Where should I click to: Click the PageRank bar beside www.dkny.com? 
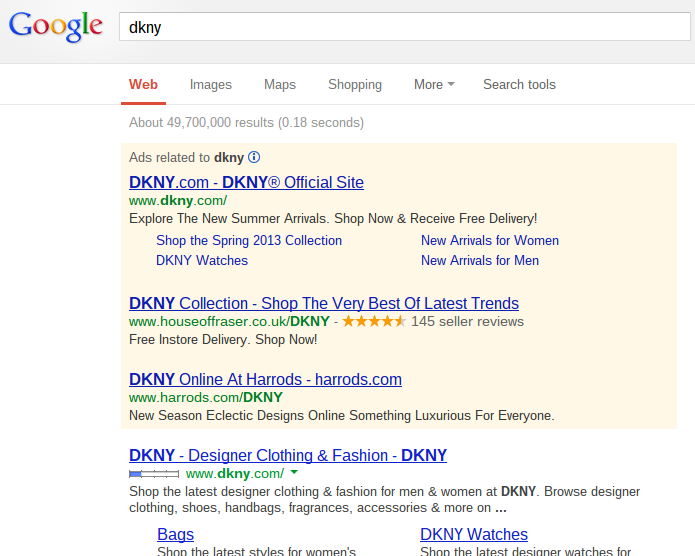pyautogui.click(x=154, y=474)
